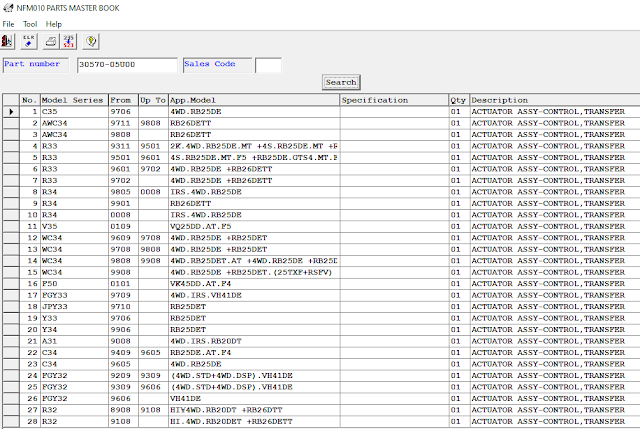Click the VQ25DD.AT.F5 app model cell
This screenshot has height=429, width=640.
click(x=254, y=226)
